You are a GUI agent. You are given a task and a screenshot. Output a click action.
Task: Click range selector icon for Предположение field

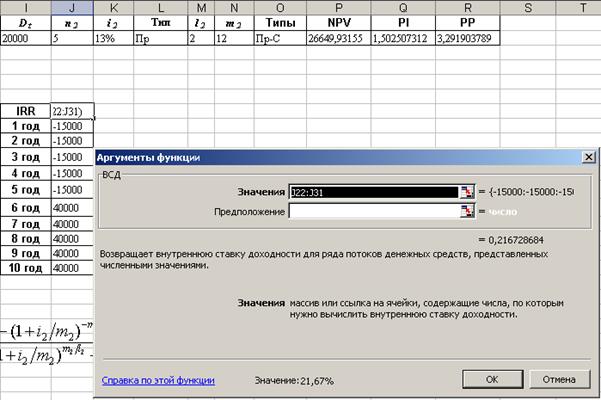click(x=465, y=212)
